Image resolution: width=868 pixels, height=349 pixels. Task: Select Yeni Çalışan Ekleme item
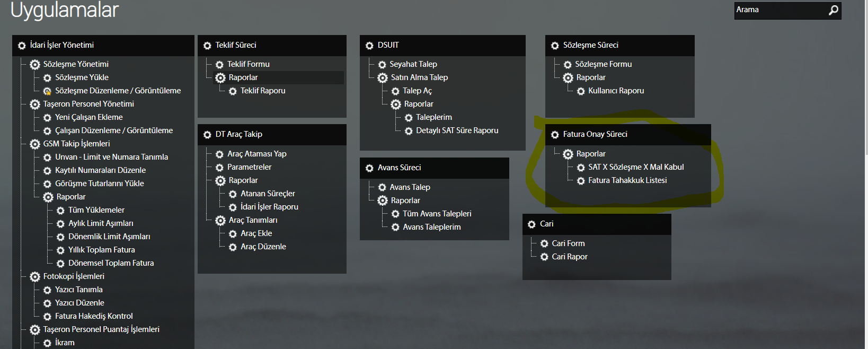pyautogui.click(x=88, y=117)
